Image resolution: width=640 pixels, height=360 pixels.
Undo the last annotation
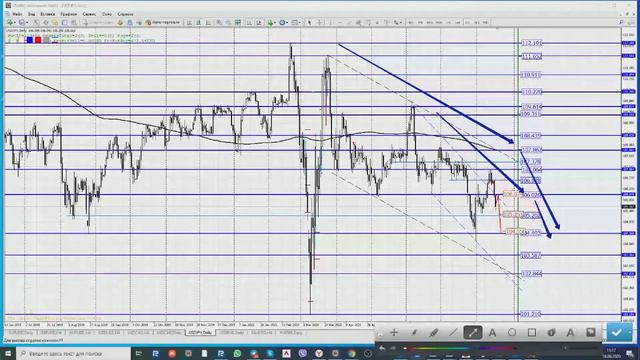tap(382, 348)
